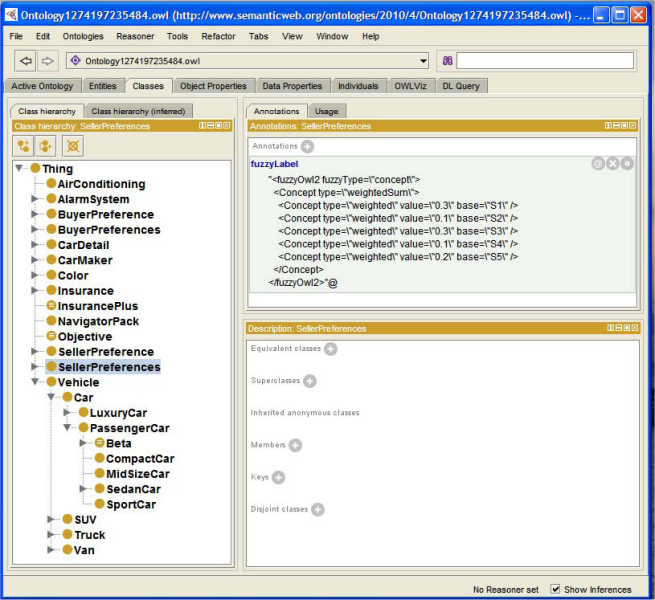Add a Disjoint classes entry
The width and height of the screenshot is (655, 600).
click(318, 509)
